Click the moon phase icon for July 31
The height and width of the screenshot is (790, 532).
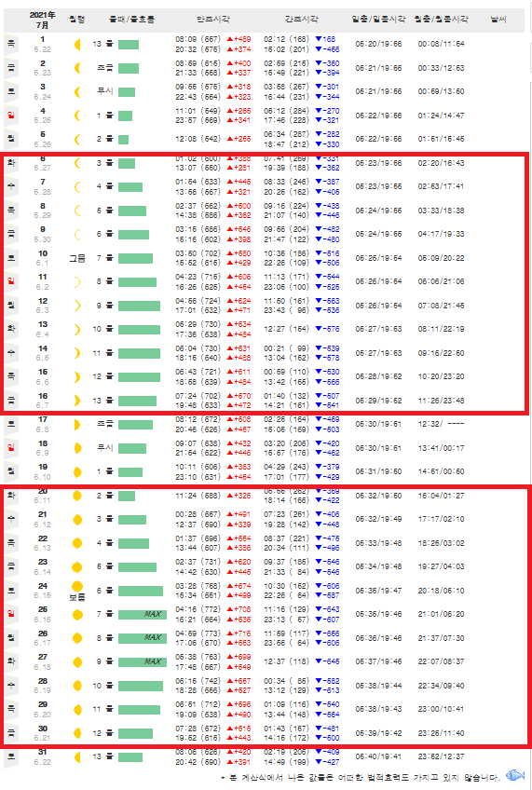point(77,756)
